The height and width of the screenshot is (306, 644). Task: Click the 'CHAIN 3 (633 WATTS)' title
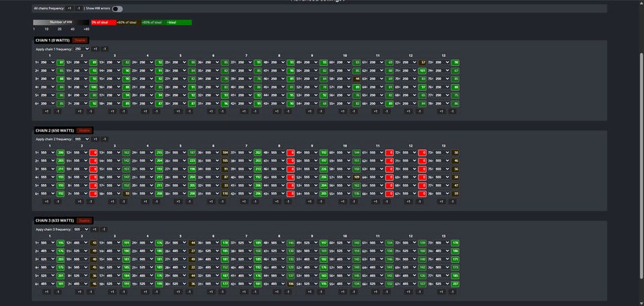coord(54,221)
